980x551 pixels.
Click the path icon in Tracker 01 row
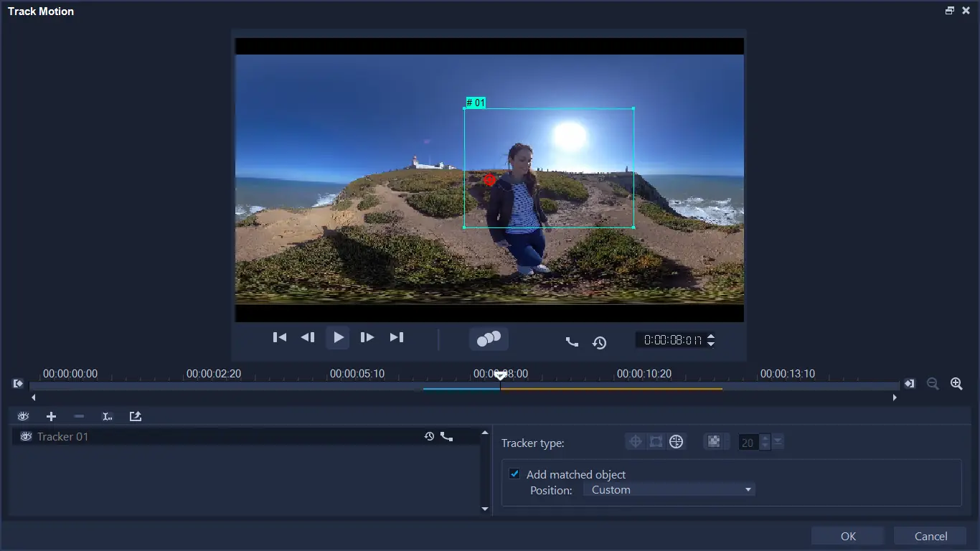446,436
